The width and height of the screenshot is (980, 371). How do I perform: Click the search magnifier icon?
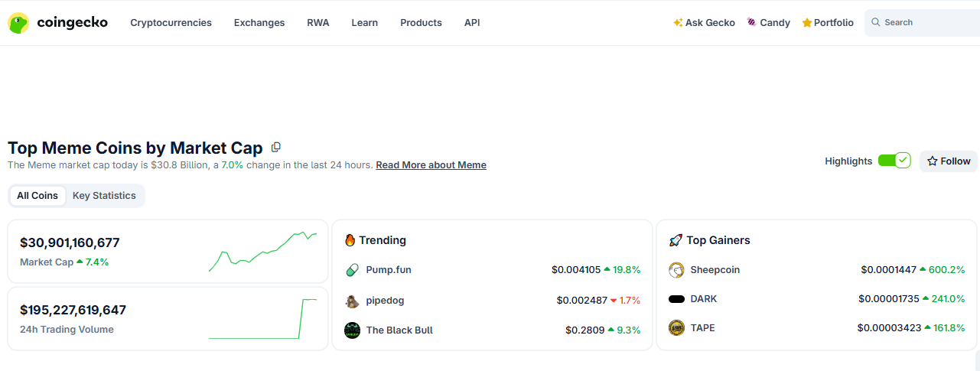coord(876,22)
